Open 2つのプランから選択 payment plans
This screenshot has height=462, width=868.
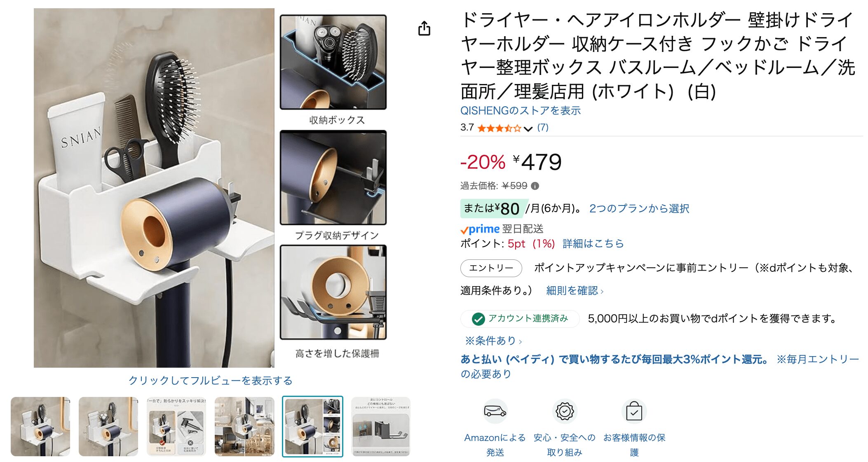click(x=639, y=208)
